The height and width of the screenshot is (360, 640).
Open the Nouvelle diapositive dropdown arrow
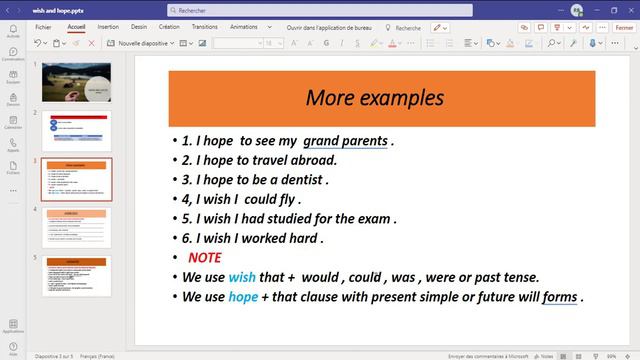click(172, 43)
